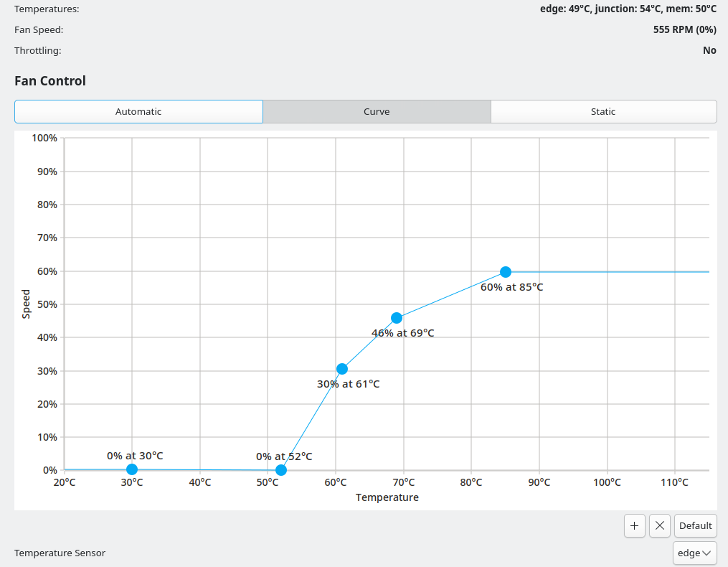Open the edge temperature sensor dropdown
This screenshot has height=567, width=728.
[694, 553]
